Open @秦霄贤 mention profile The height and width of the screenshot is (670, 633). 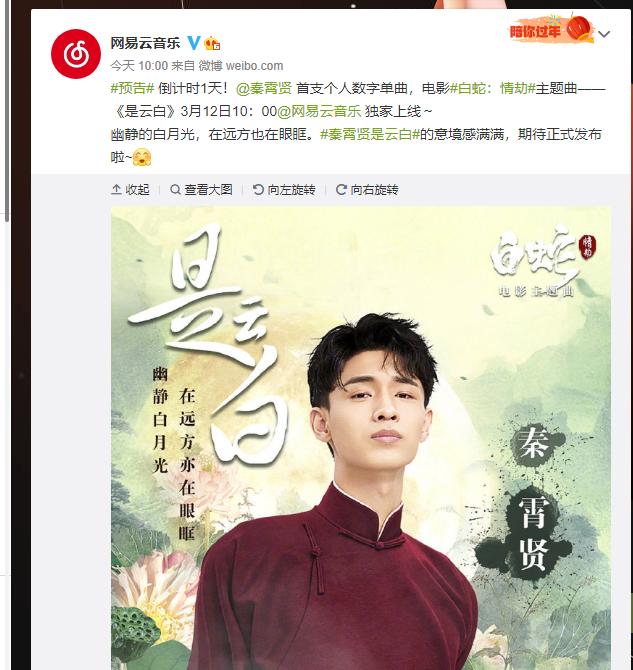coord(264,88)
